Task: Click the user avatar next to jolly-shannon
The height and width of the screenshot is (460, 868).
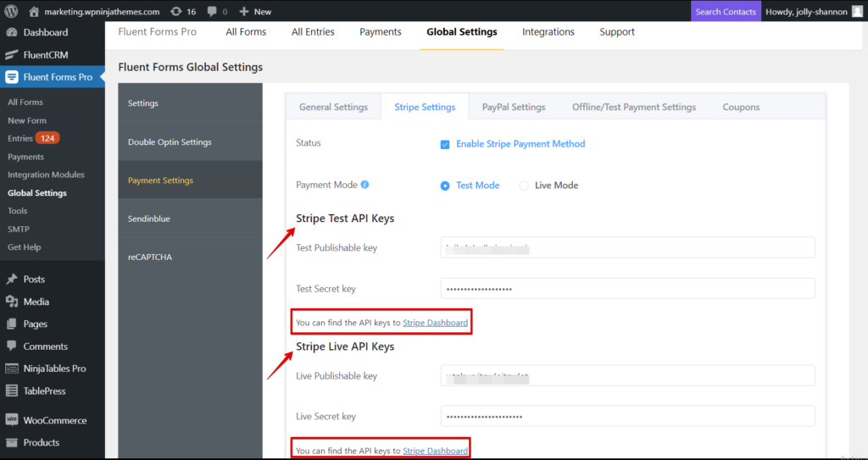Action: coord(857,11)
